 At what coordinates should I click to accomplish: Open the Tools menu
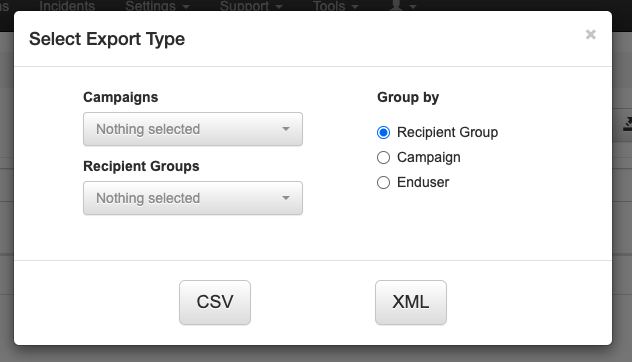click(x=335, y=6)
